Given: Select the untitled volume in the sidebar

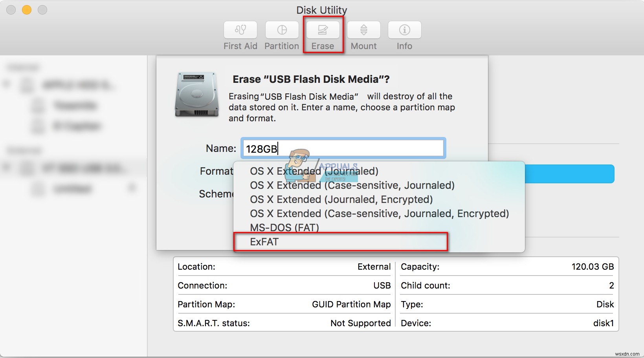Looking at the screenshot, I should (73, 188).
